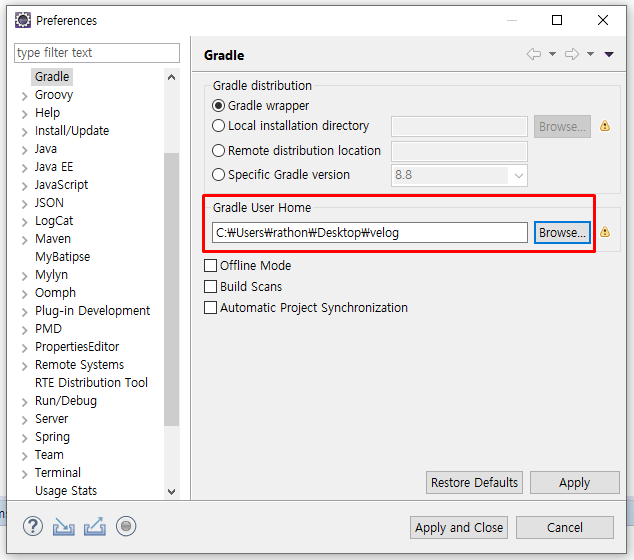Click the Oomph preference recorder icon
Image resolution: width=634 pixels, height=560 pixels.
[x=126, y=526]
